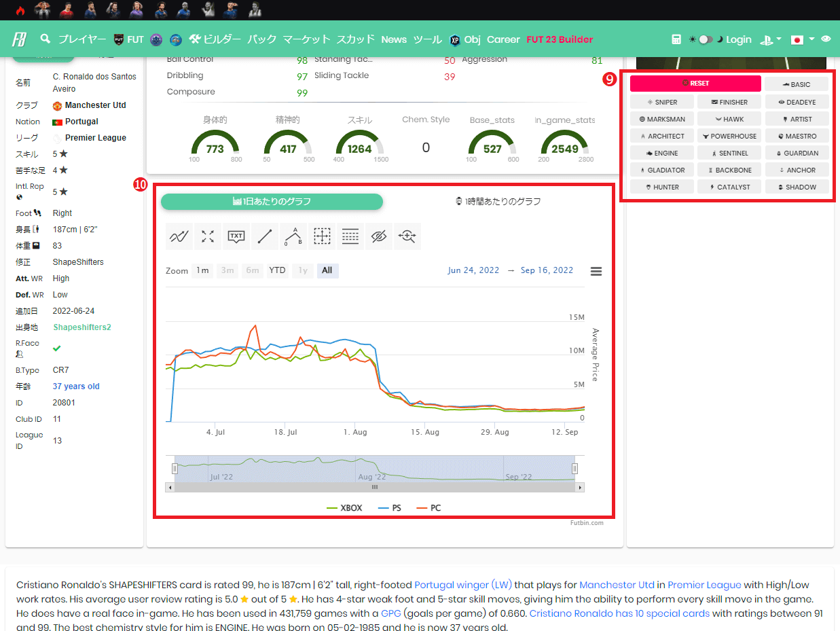
Task: Hide chart annotations with crossed-eye icon
Action: click(x=379, y=236)
